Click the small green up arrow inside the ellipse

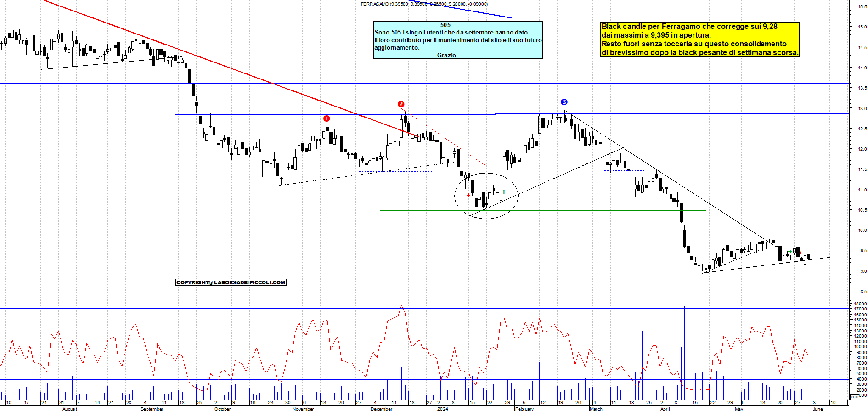coord(504,191)
